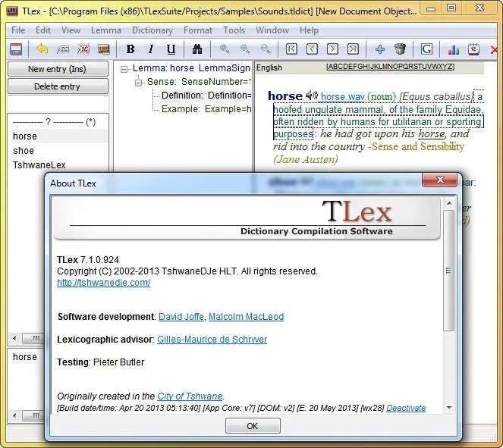503x448 pixels.
Task: Click the orange stamp icon in toolbar
Action: pyautogui.click(x=104, y=49)
